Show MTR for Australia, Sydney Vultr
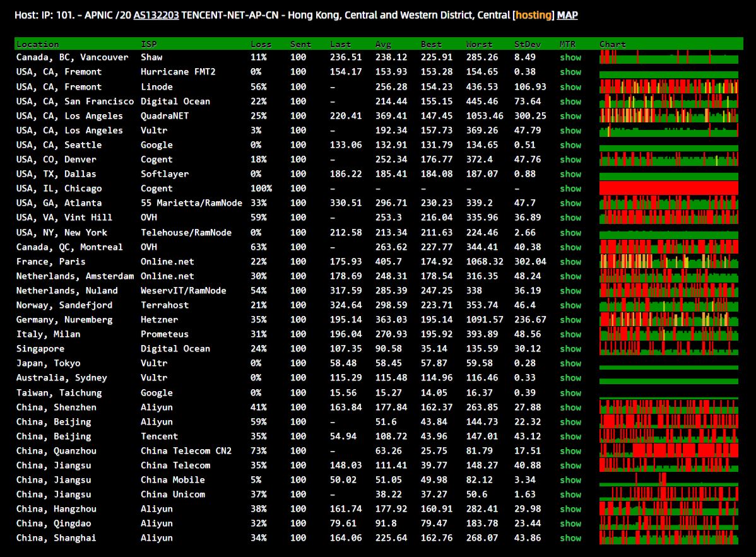The width and height of the screenshot is (756, 557). pos(570,378)
